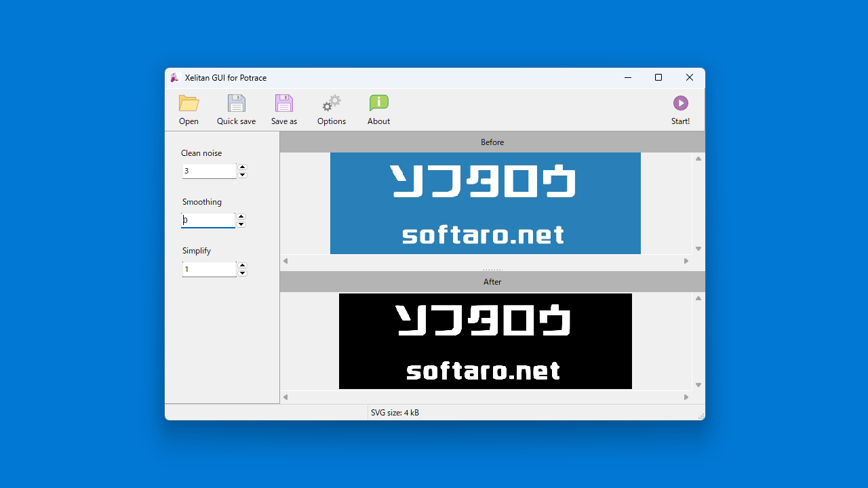Click the right arrow of the After pane's scrollbar

pos(686,397)
